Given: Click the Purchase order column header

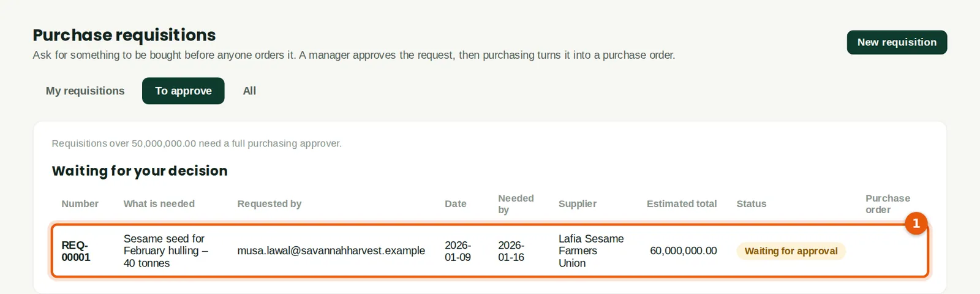Looking at the screenshot, I should coord(888,204).
